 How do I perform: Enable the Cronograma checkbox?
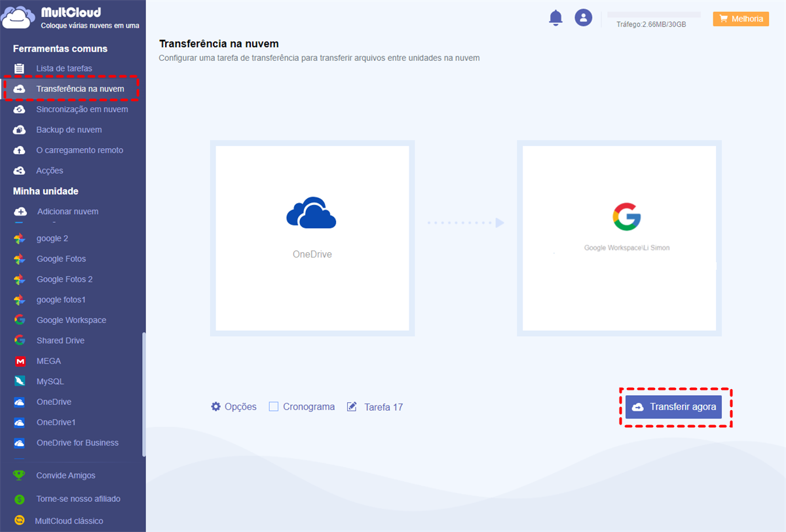click(x=273, y=407)
